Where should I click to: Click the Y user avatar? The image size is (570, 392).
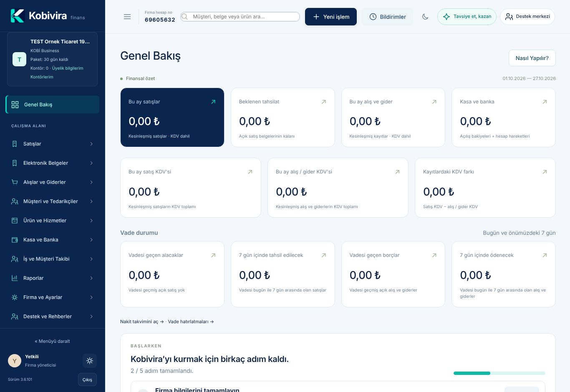(15, 361)
